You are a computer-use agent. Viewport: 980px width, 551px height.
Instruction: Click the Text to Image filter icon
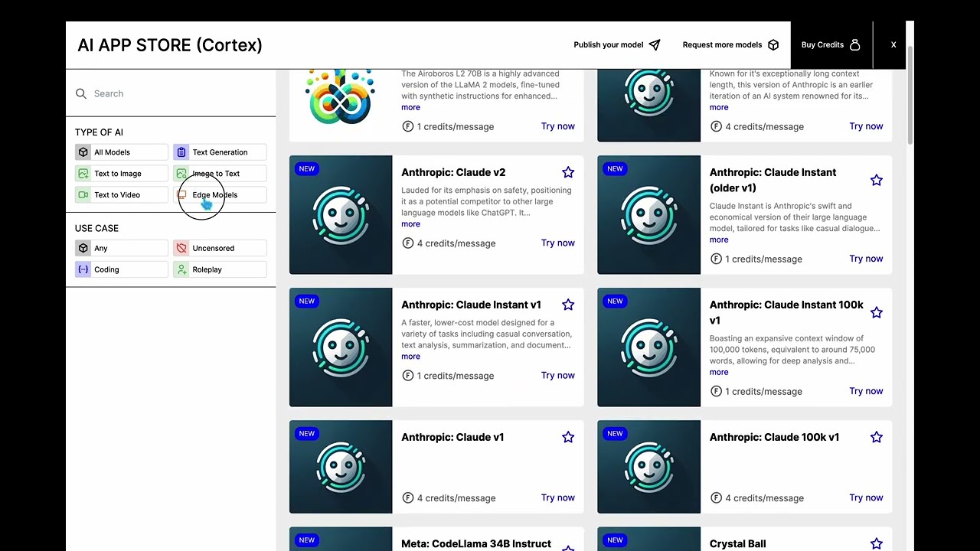click(x=83, y=173)
